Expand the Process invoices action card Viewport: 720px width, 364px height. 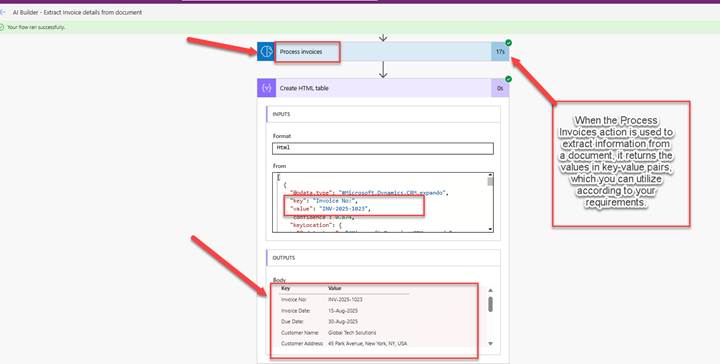click(x=383, y=51)
